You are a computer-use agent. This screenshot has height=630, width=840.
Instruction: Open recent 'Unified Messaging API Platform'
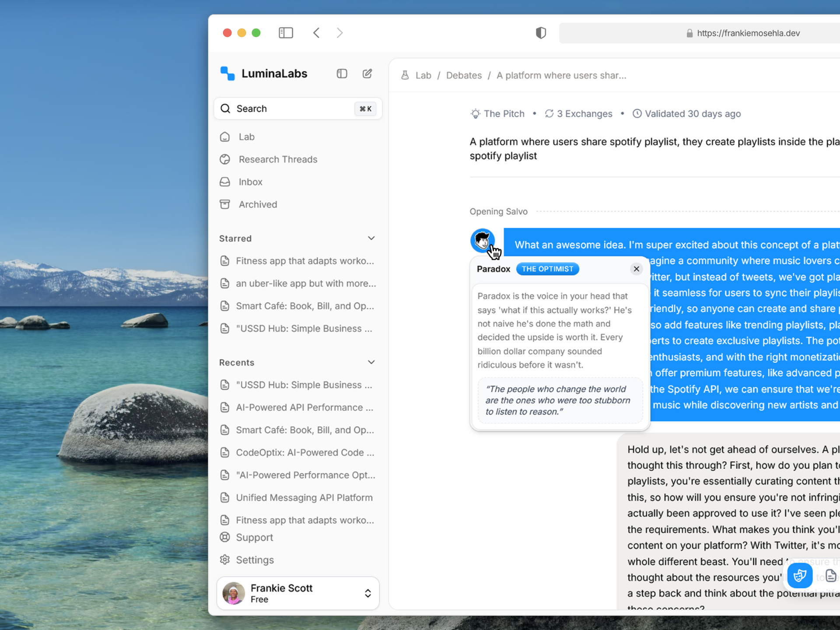click(298, 498)
